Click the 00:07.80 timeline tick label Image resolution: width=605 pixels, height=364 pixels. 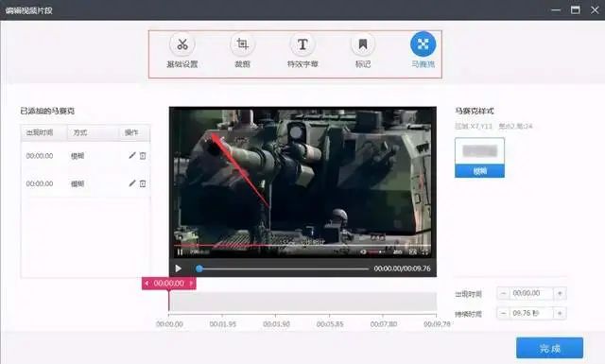coord(384,324)
